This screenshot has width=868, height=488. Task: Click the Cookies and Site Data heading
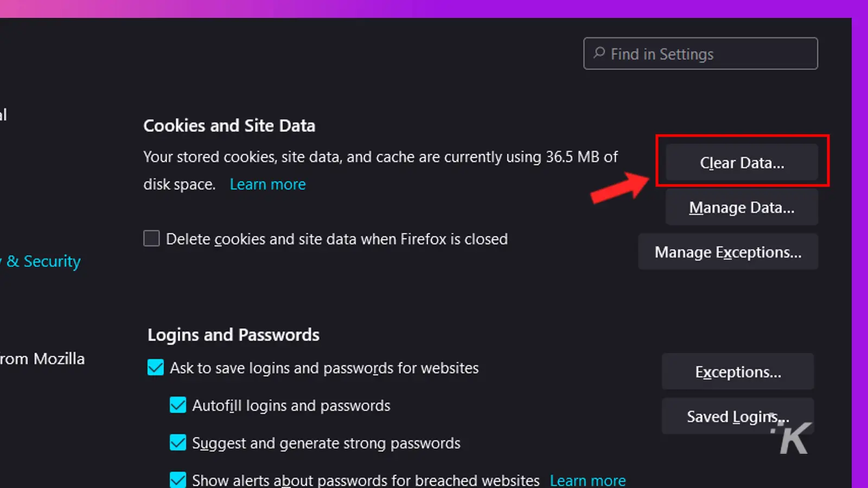click(x=229, y=126)
